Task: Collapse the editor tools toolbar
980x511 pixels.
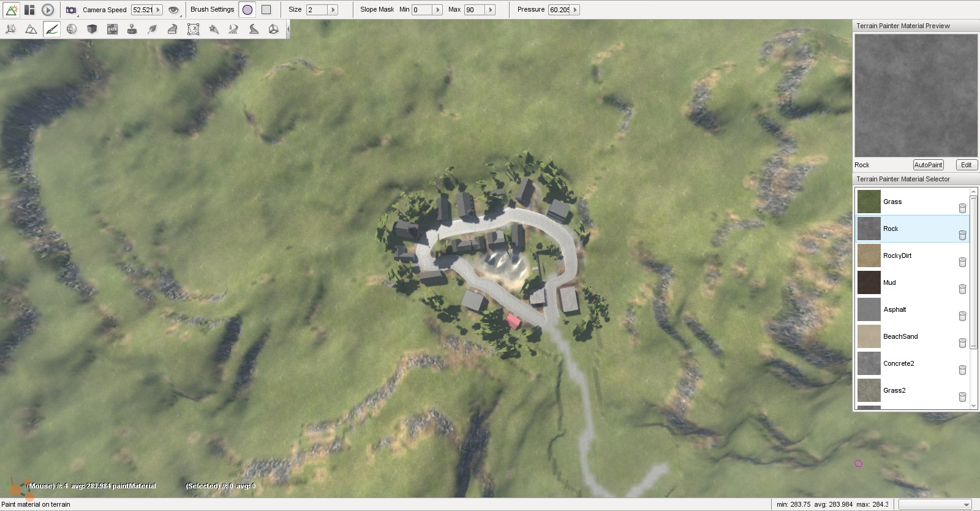Action: (x=288, y=29)
